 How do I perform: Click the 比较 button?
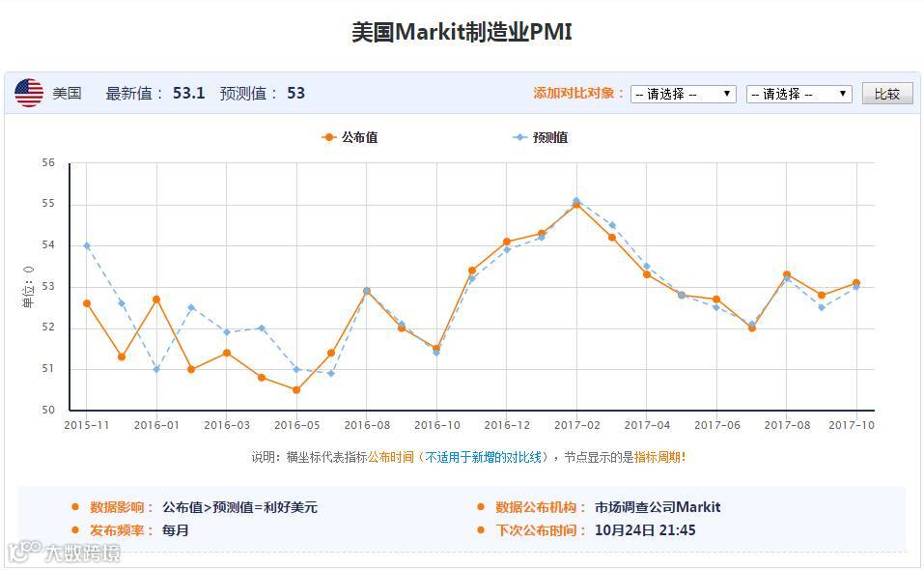point(887,94)
